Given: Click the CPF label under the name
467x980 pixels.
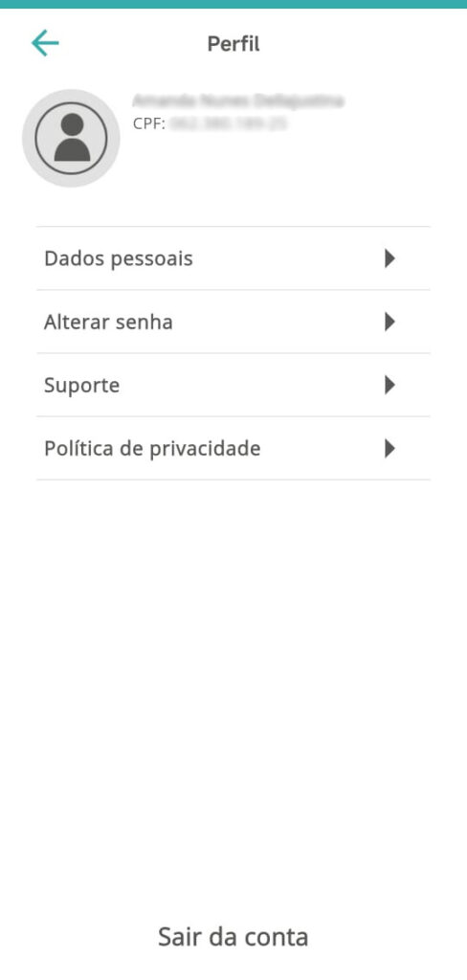Looking at the screenshot, I should 148,123.
